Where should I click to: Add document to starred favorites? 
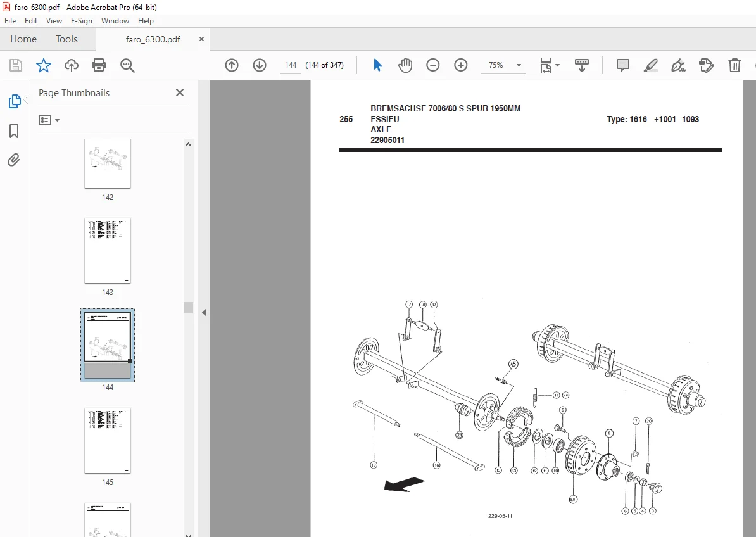pyautogui.click(x=44, y=65)
